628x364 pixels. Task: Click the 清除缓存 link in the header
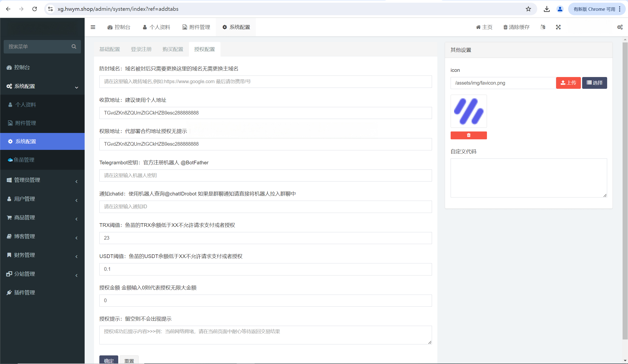tap(516, 27)
